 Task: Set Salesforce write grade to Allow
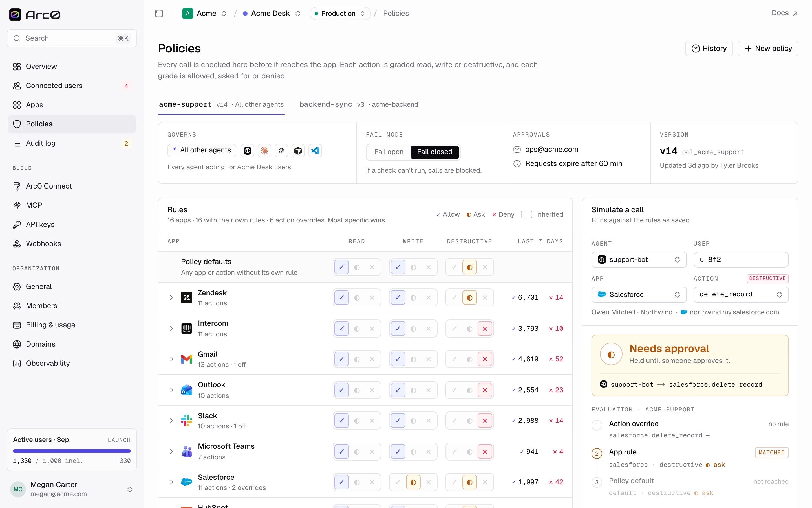coord(398,482)
